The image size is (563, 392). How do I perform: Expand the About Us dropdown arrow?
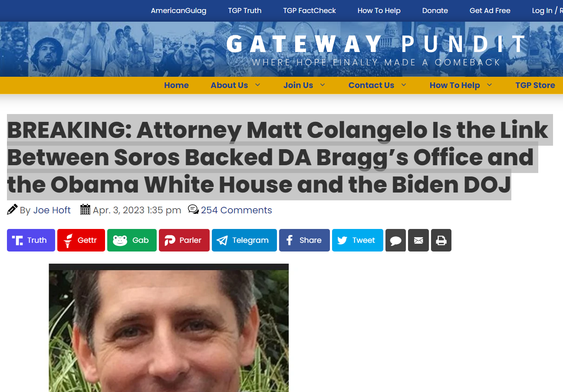coord(257,85)
